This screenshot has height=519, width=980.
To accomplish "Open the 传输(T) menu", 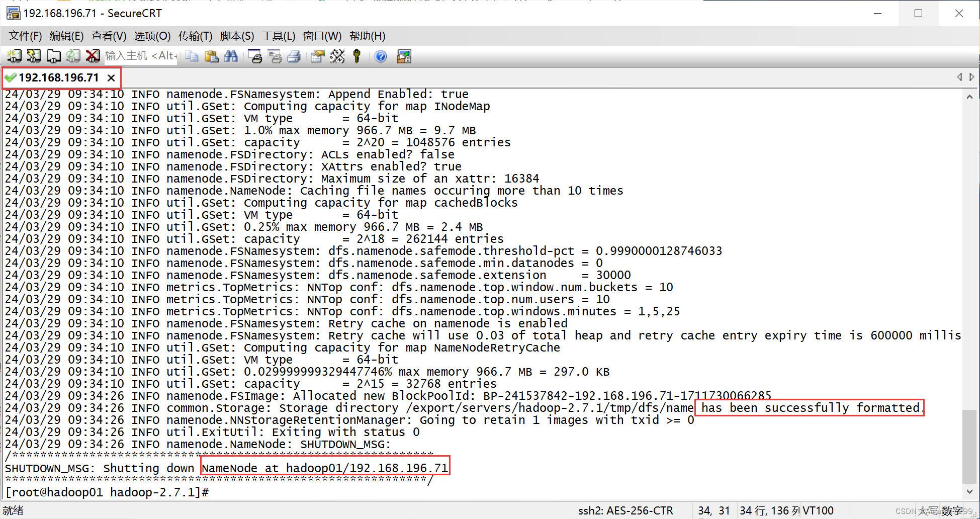I will 195,36.
